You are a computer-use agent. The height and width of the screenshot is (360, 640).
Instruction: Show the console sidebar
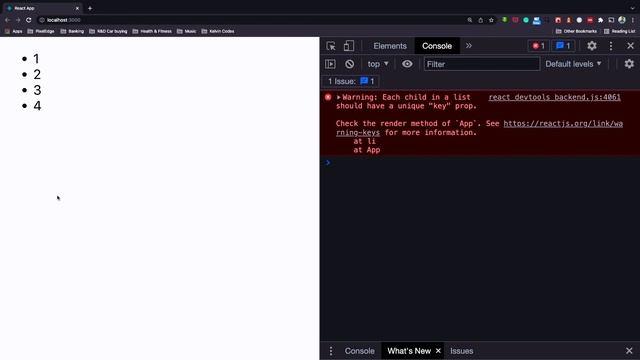[x=330, y=64]
